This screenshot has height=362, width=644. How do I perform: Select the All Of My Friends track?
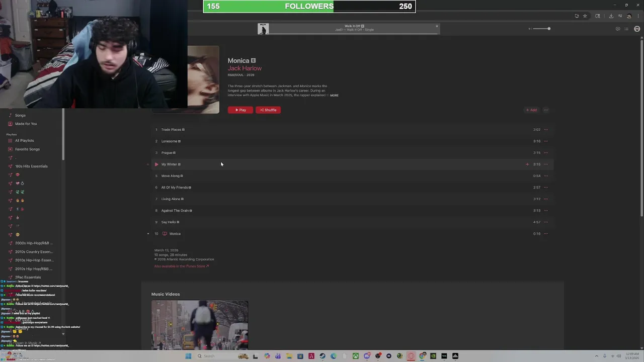coord(351,188)
